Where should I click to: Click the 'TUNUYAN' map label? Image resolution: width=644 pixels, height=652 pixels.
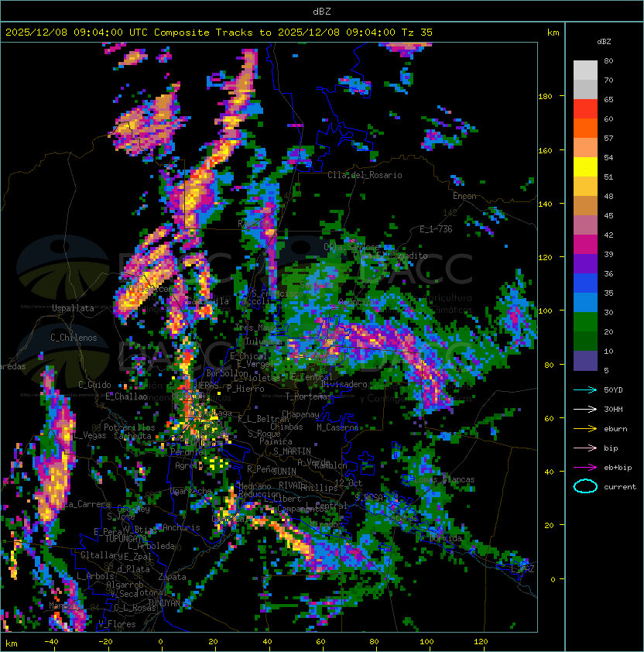[164, 603]
